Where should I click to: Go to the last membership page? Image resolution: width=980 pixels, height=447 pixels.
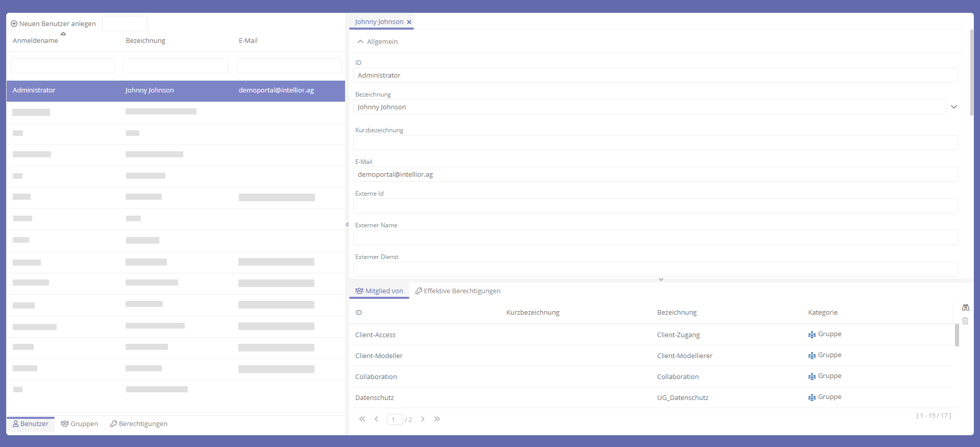pos(437,419)
